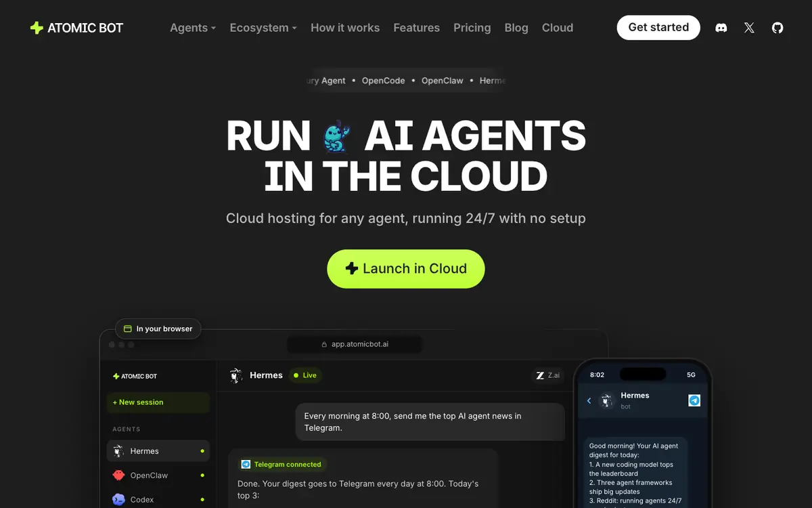The height and width of the screenshot is (508, 812).
Task: Click the Atomic Bot logo
Action: point(76,28)
